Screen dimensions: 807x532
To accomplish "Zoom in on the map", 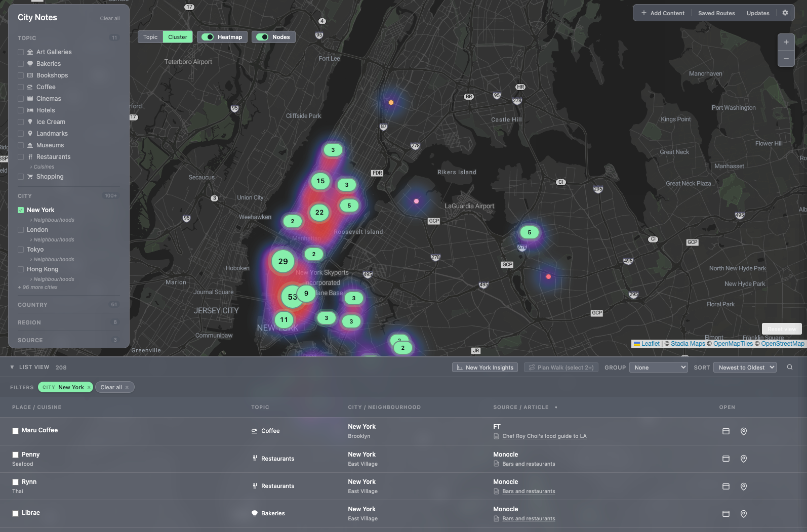I will 786,42.
